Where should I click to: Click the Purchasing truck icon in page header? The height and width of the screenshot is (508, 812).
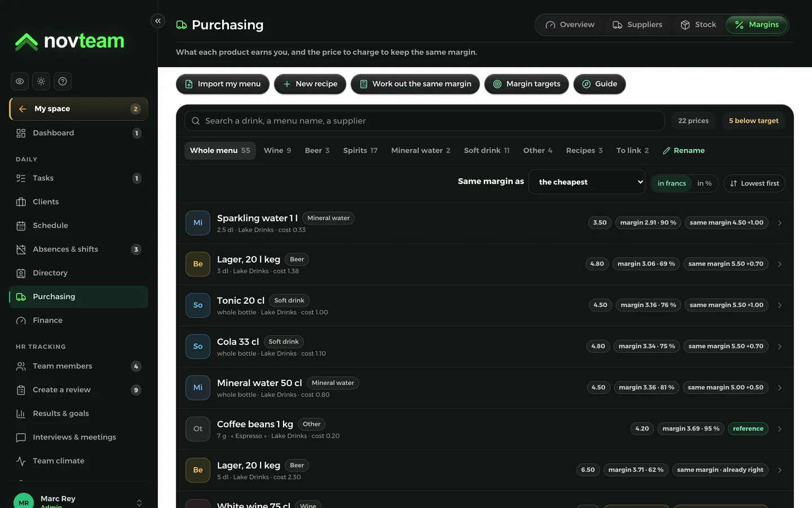(x=182, y=25)
